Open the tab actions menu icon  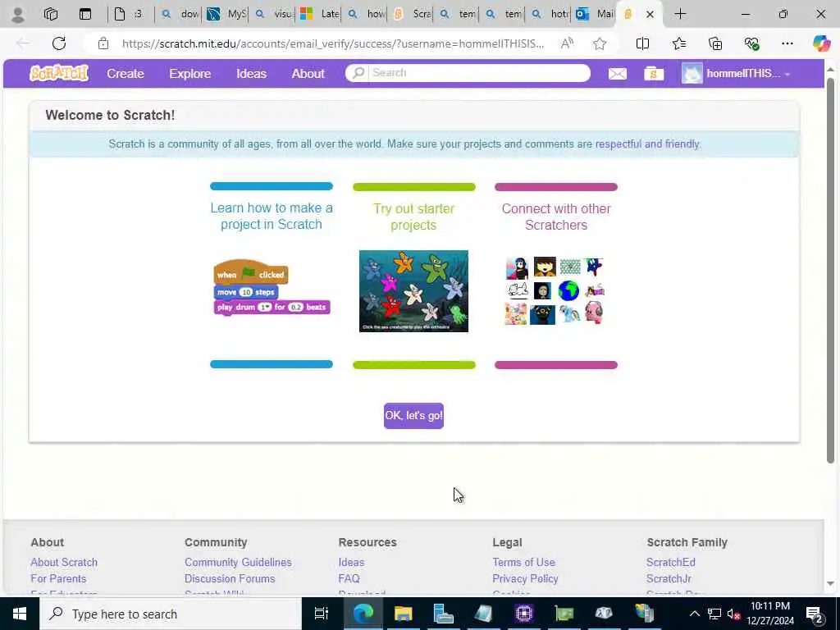pyautogui.click(x=85, y=15)
